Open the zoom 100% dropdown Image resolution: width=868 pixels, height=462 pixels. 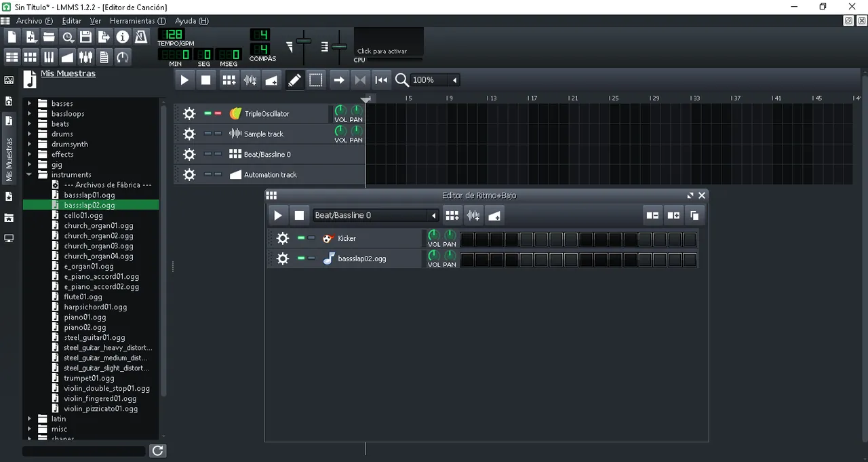pyautogui.click(x=435, y=80)
